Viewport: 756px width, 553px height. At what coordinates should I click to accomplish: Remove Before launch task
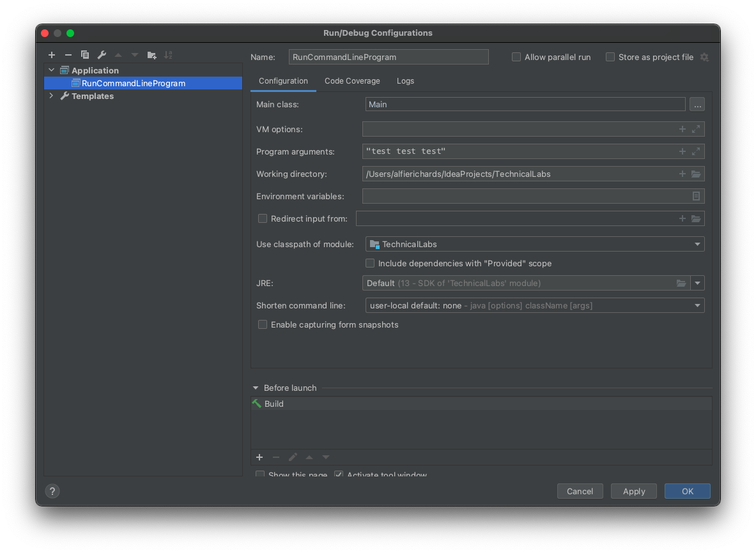(276, 457)
